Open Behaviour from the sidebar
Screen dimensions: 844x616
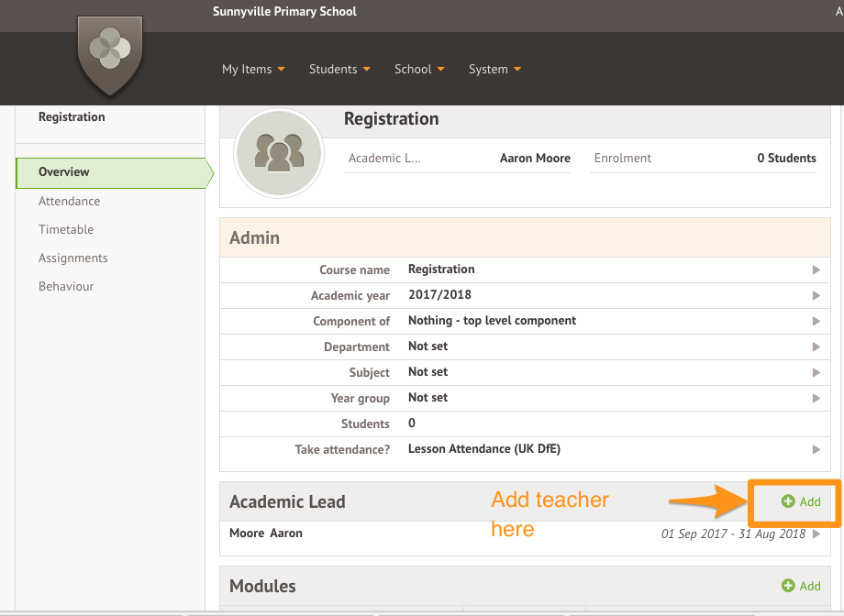pos(66,286)
